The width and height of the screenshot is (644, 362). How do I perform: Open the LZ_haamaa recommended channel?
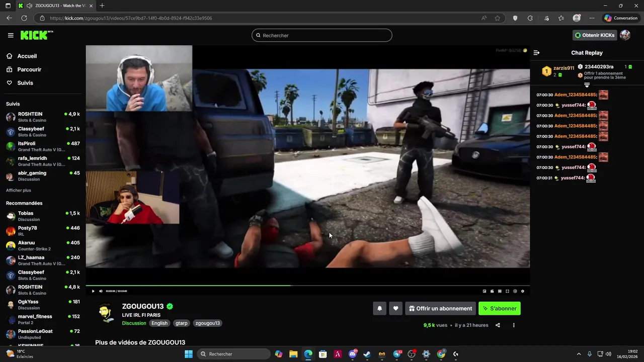click(43, 260)
